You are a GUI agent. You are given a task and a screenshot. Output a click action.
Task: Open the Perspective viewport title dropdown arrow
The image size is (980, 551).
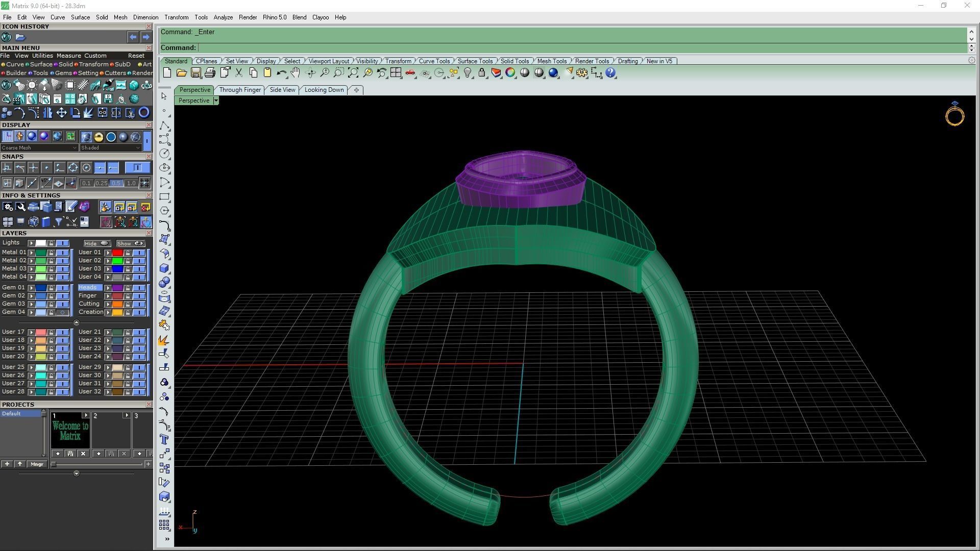216,101
